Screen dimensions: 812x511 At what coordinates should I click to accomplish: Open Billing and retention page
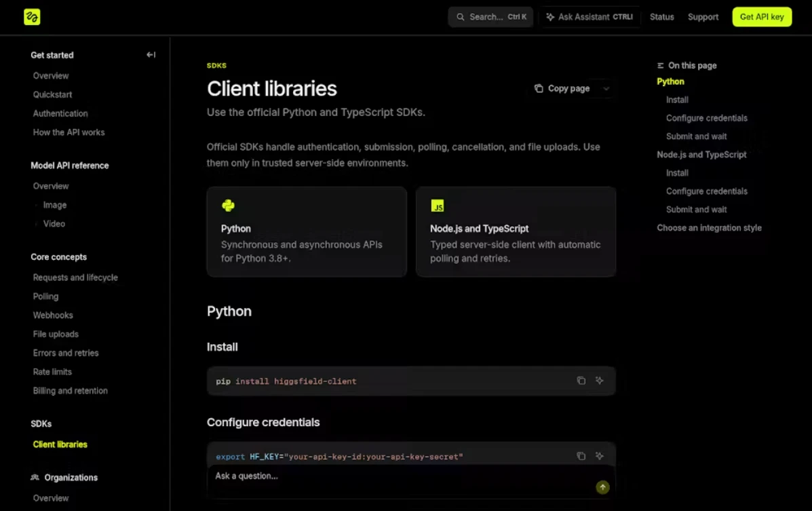[71, 391]
